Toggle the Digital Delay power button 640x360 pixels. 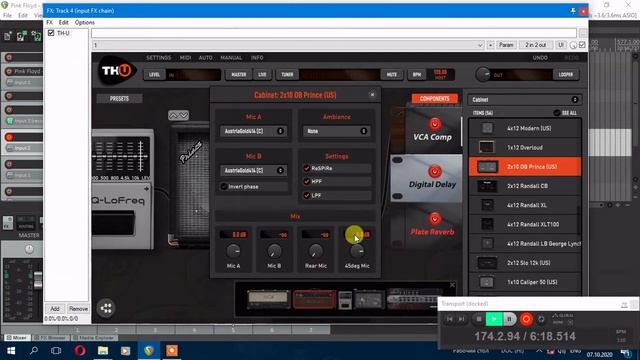(435, 171)
